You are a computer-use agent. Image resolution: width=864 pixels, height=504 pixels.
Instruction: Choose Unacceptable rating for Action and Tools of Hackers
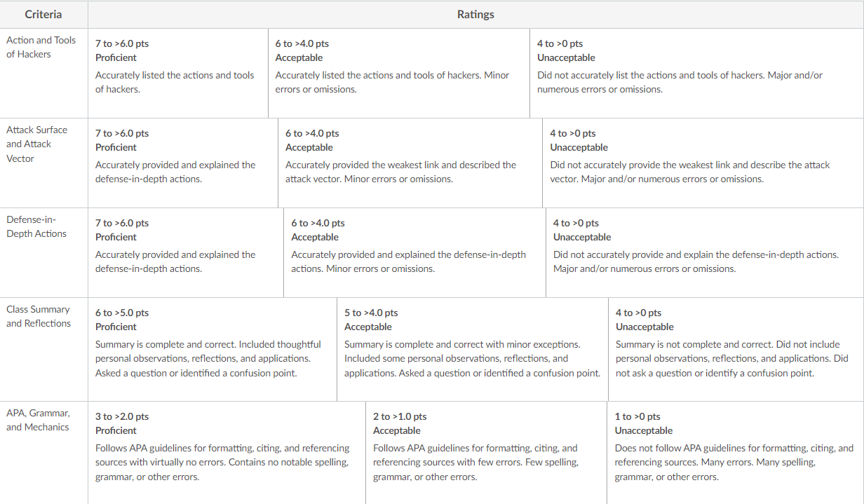click(x=696, y=73)
